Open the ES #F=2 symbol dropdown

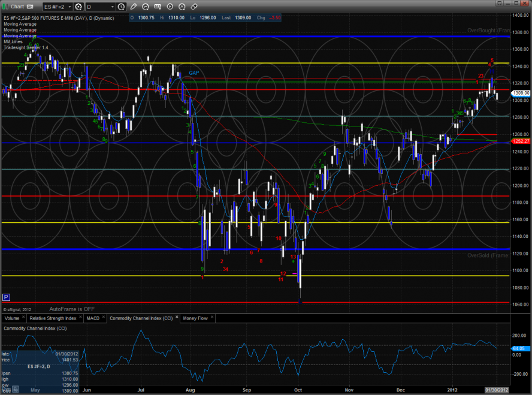click(x=58, y=7)
